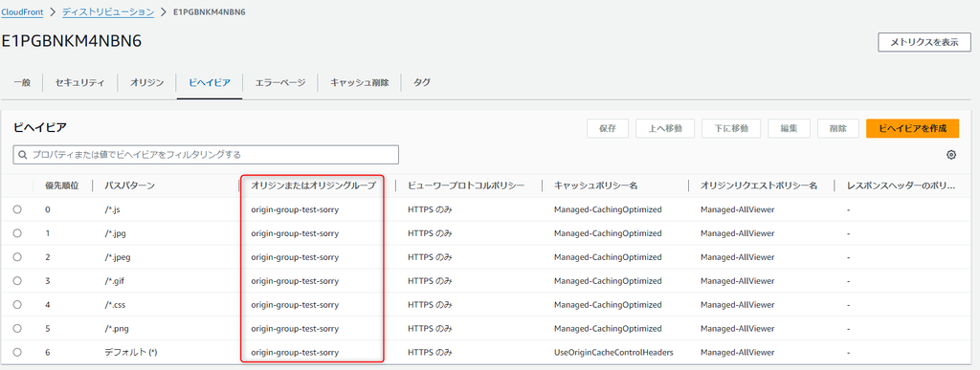Viewport: 980px width, 370px height.
Task: Sort by キャッシュポリシー名 column header
Action: (x=595, y=185)
